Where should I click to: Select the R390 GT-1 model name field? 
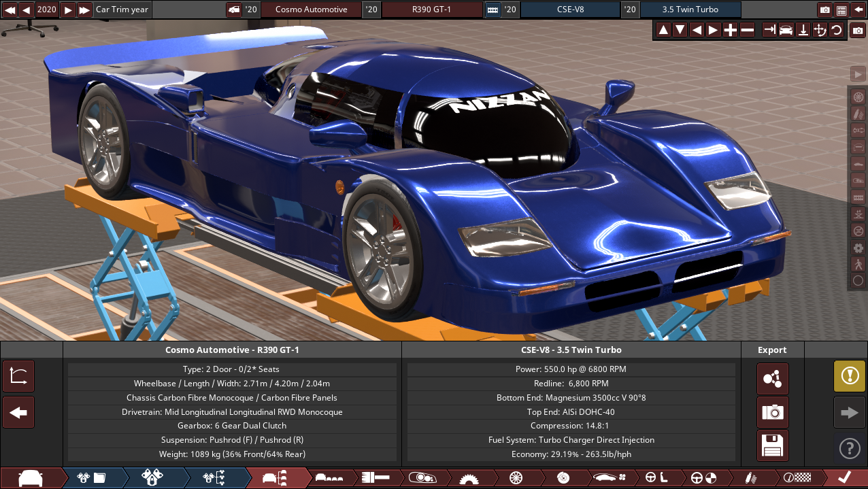432,10
